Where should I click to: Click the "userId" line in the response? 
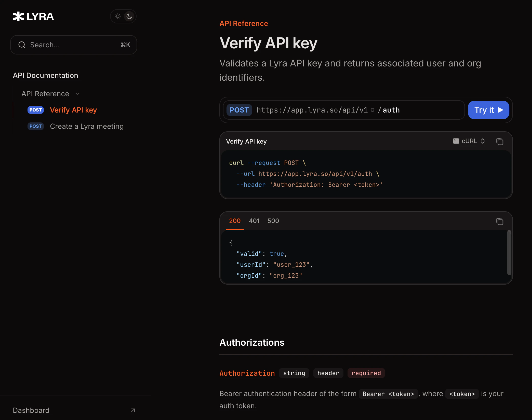275,265
